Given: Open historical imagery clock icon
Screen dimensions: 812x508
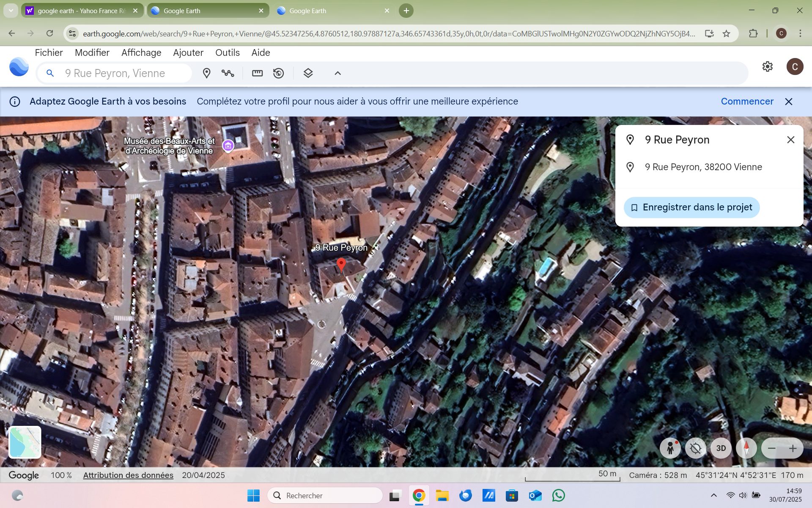Looking at the screenshot, I should click(x=278, y=73).
